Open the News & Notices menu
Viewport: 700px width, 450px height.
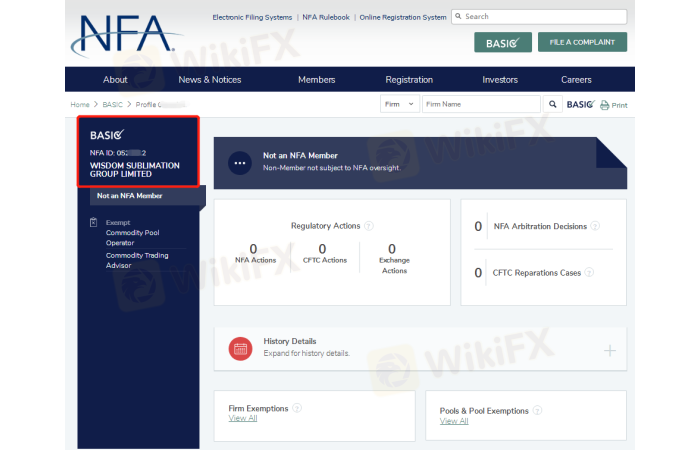point(209,80)
